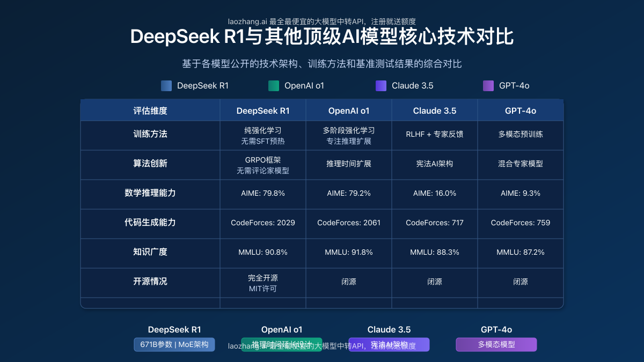Click the 推理时间扩展 table cell
The height and width of the screenshot is (362, 644).
coord(349,164)
